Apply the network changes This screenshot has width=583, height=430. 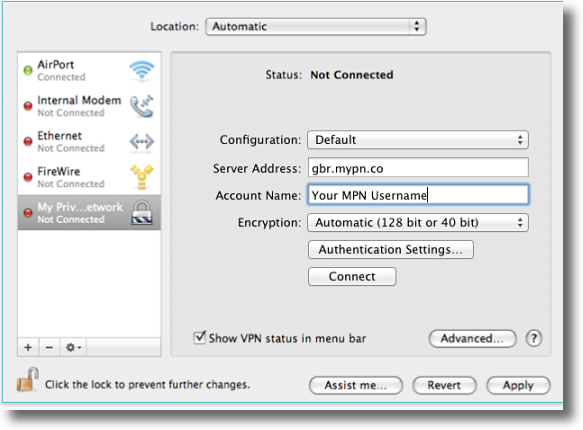coord(518,385)
